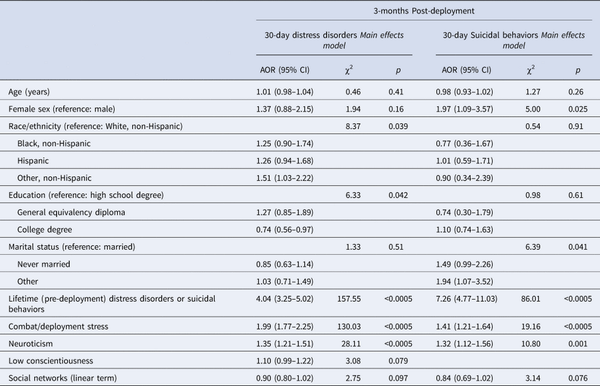Select the 0.025 p-value for female sex
Viewport: 600px width, 386px height.
pos(578,109)
